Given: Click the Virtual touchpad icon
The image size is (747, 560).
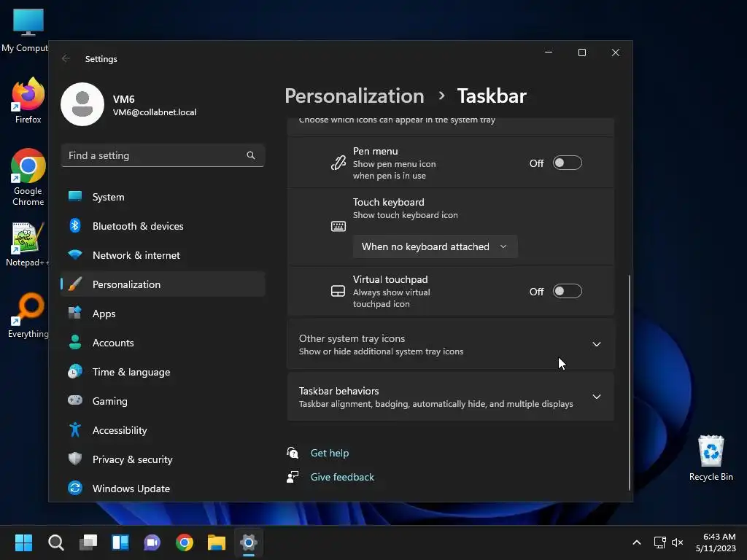Looking at the screenshot, I should tap(338, 291).
